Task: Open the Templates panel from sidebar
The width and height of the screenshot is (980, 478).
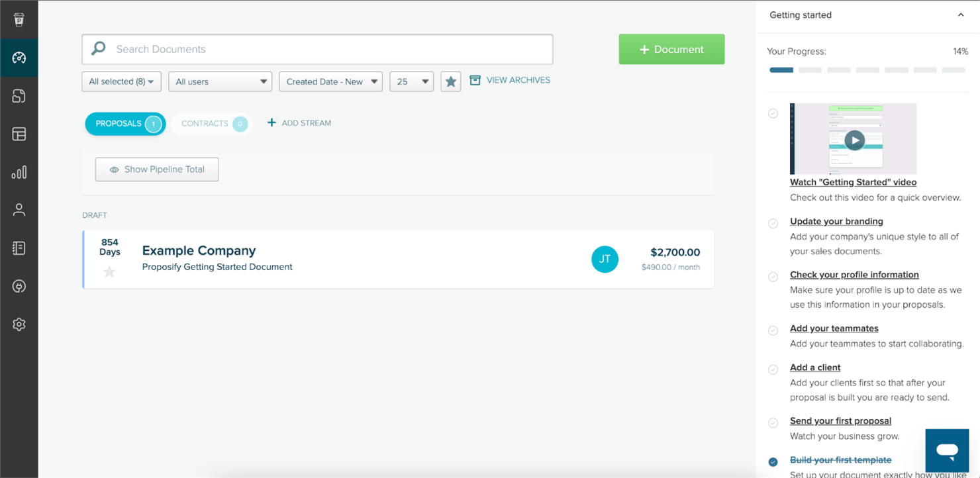Action: (19, 134)
